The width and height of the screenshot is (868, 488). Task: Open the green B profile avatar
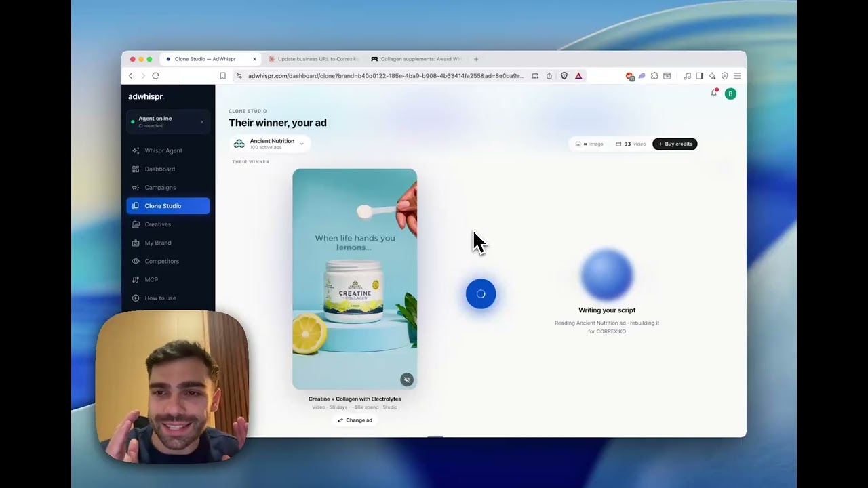click(x=730, y=94)
